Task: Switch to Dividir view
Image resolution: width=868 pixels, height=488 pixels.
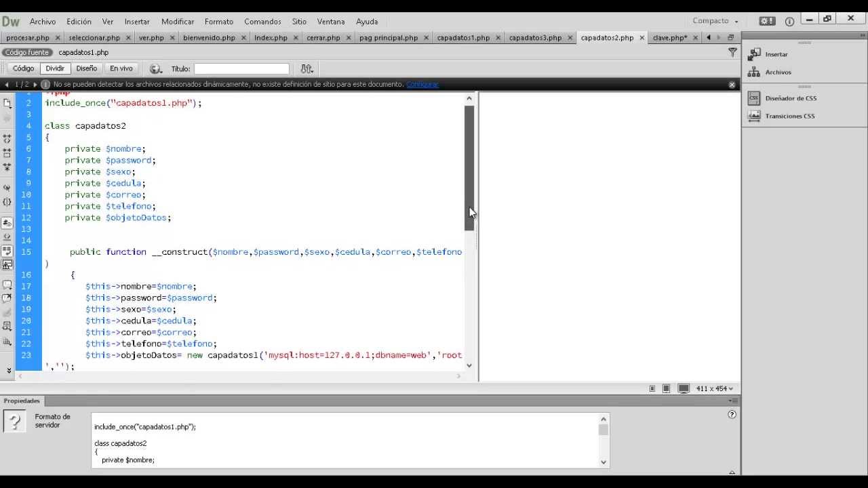Action: pos(55,68)
